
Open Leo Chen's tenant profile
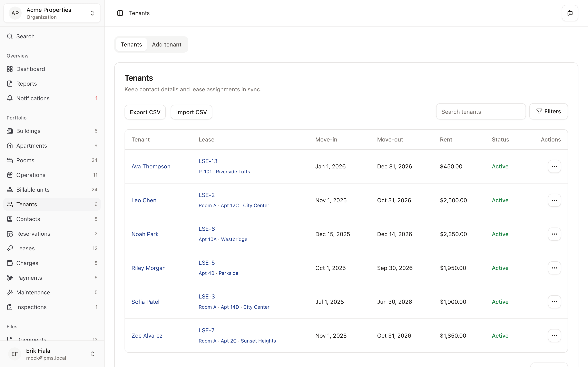(144, 200)
